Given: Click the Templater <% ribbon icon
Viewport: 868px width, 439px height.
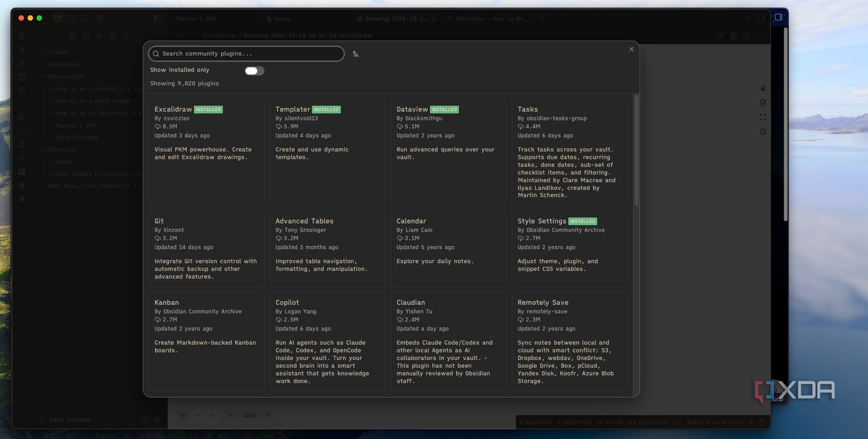Looking at the screenshot, I should click(22, 131).
